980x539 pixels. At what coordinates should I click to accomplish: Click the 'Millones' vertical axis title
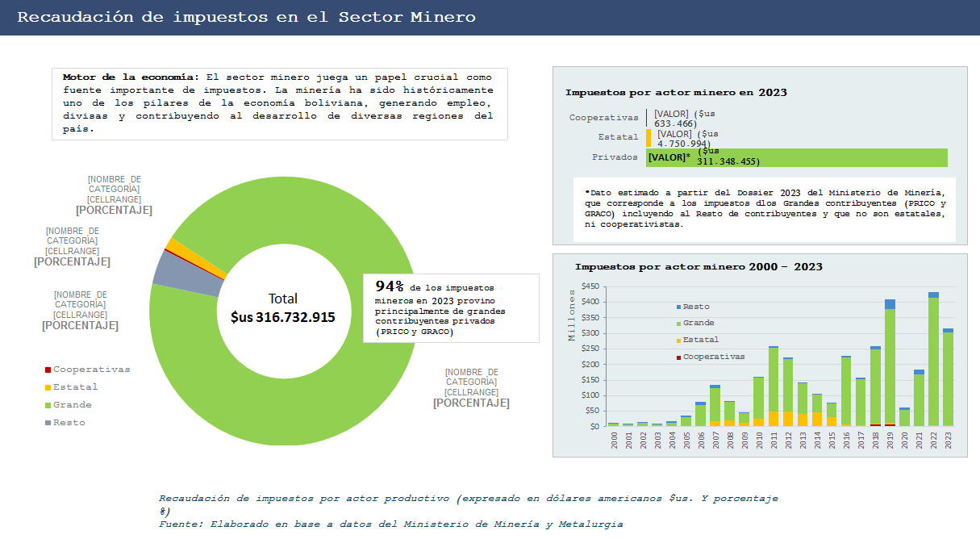573,315
